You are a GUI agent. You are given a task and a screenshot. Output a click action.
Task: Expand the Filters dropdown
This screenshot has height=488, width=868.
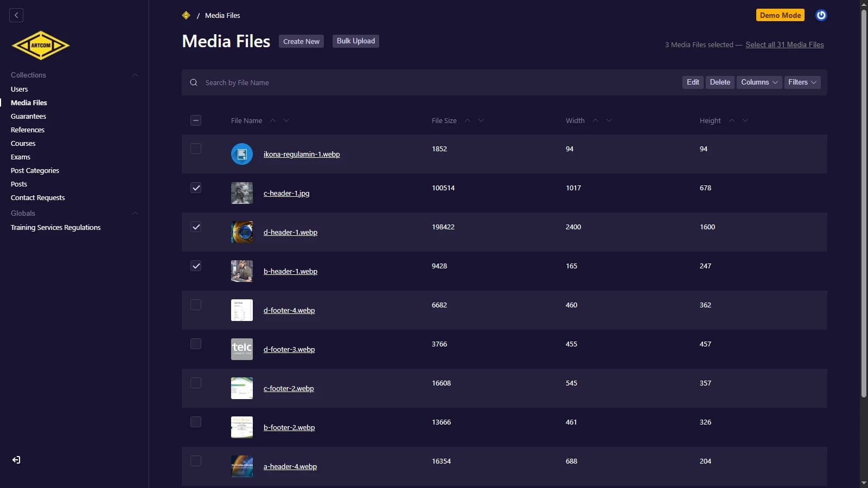[802, 82]
